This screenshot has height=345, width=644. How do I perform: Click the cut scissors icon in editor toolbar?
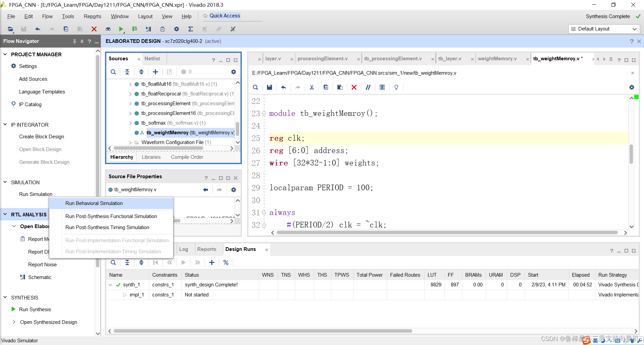click(312, 87)
